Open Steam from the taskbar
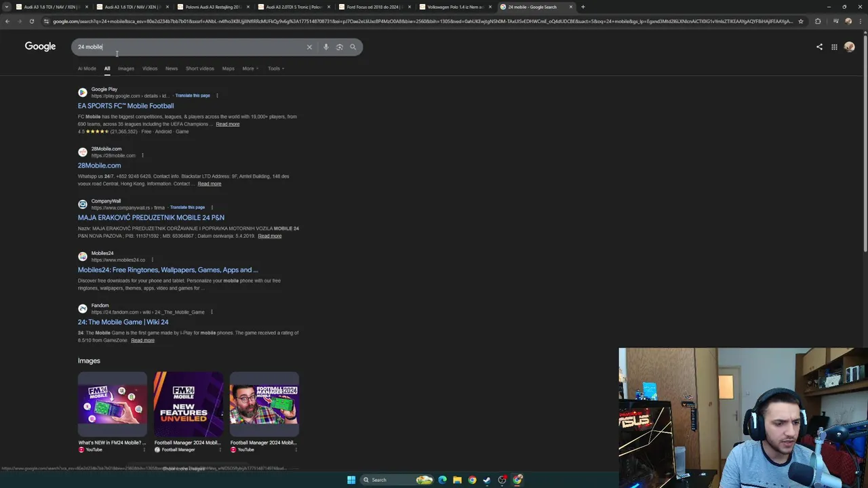The width and height of the screenshot is (868, 488). (x=487, y=480)
